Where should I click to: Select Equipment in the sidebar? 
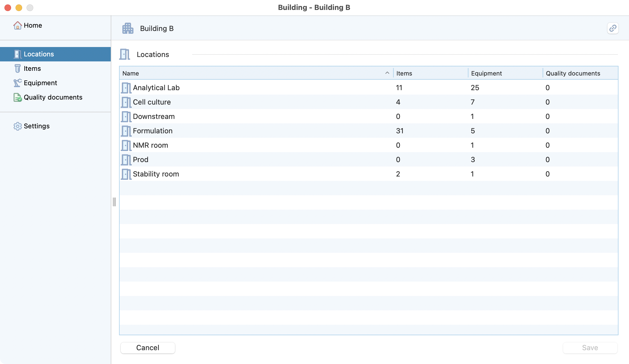pos(55,83)
